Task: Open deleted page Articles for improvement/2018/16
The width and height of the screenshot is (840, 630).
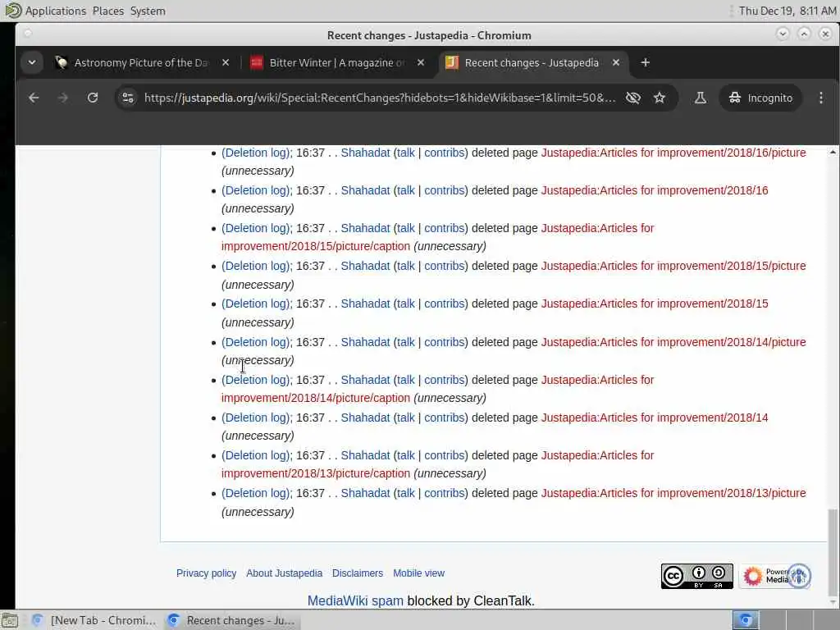Action: [x=655, y=190]
